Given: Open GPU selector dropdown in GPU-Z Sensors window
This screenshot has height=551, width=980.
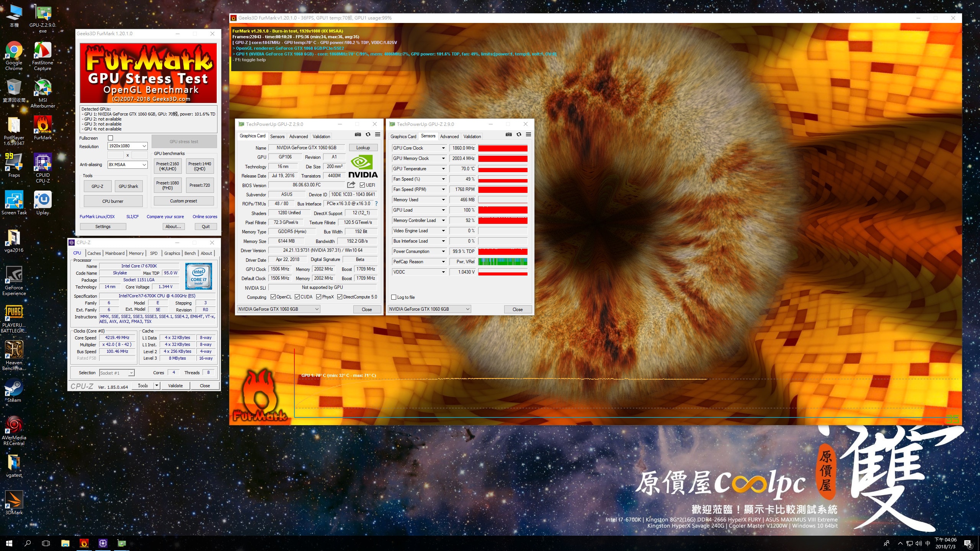Looking at the screenshot, I should pos(429,309).
